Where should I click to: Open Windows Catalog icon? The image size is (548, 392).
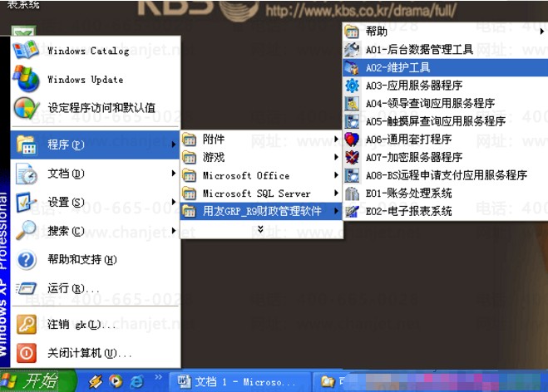pos(26,50)
